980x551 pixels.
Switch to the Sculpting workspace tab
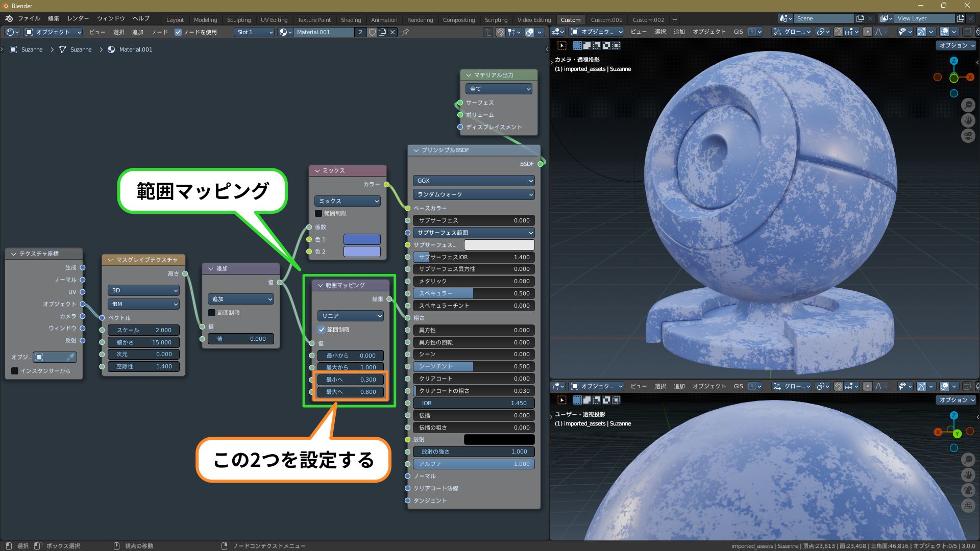pos(239,19)
